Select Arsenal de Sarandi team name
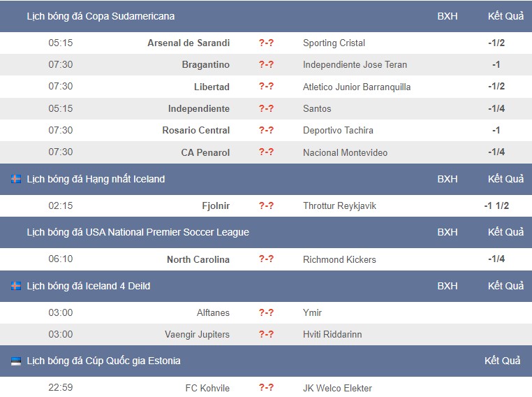The image size is (532, 397). coord(189,43)
